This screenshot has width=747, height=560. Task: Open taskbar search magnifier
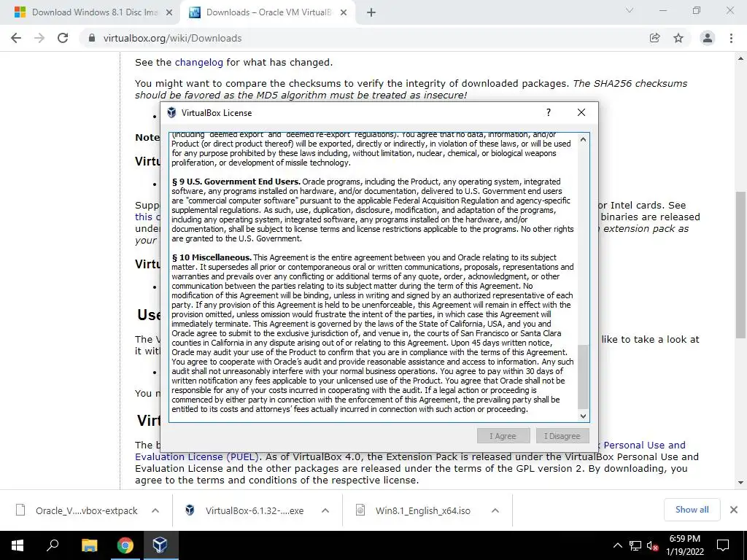click(53, 545)
